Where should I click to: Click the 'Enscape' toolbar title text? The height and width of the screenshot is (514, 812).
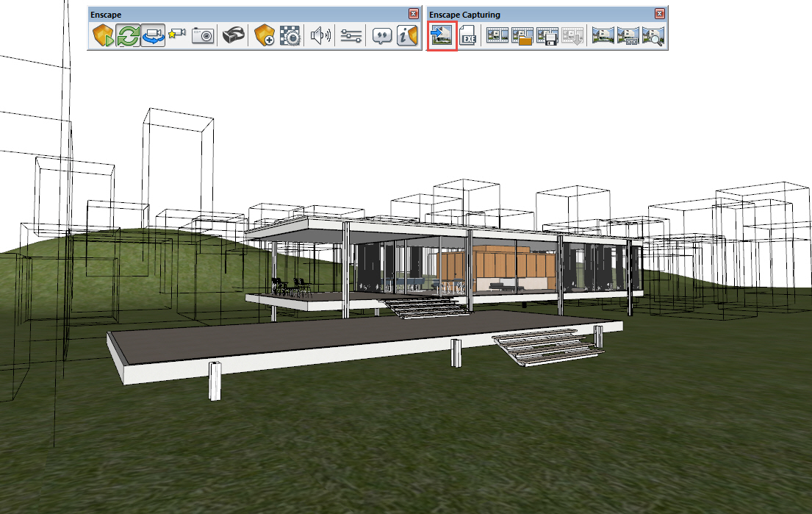pos(106,15)
